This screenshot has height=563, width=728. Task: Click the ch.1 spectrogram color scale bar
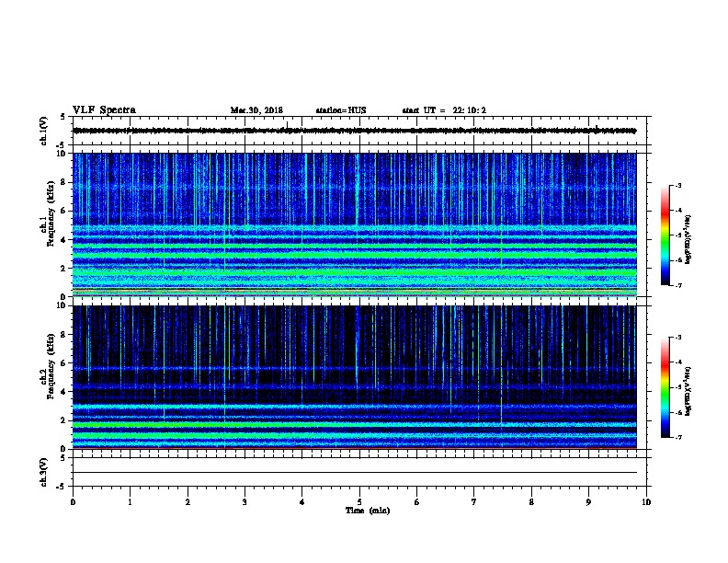click(x=665, y=236)
